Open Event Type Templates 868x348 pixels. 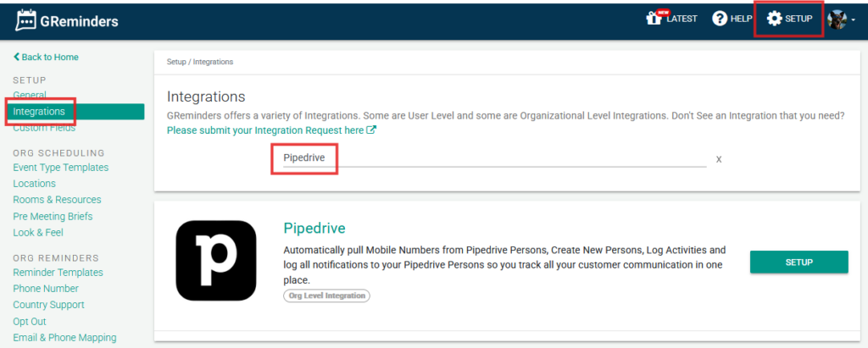click(x=61, y=168)
